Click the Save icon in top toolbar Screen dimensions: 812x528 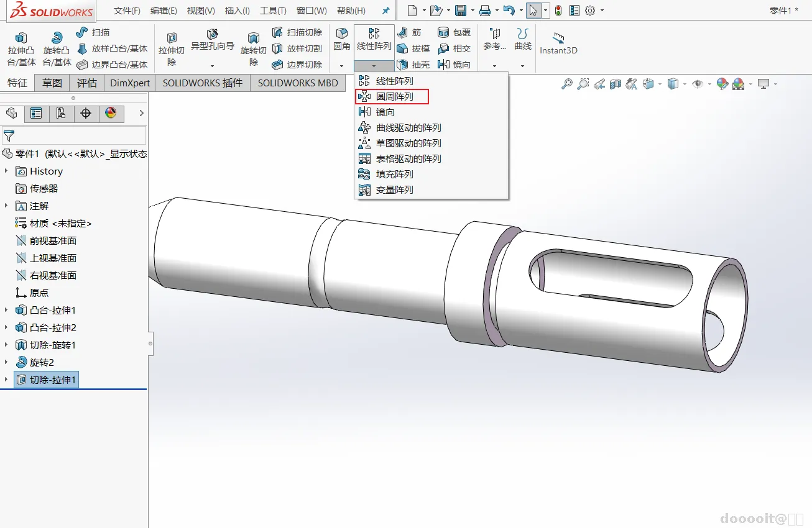coord(461,11)
